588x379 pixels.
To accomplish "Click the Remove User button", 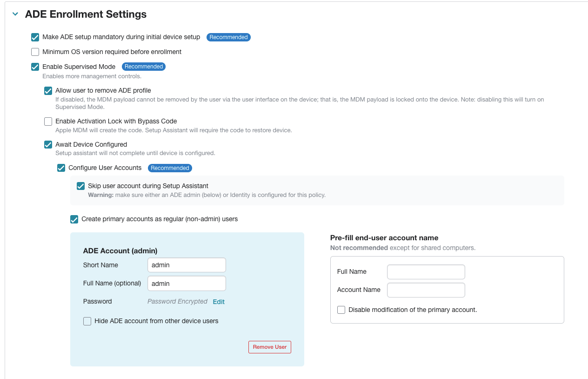I will [x=269, y=347].
